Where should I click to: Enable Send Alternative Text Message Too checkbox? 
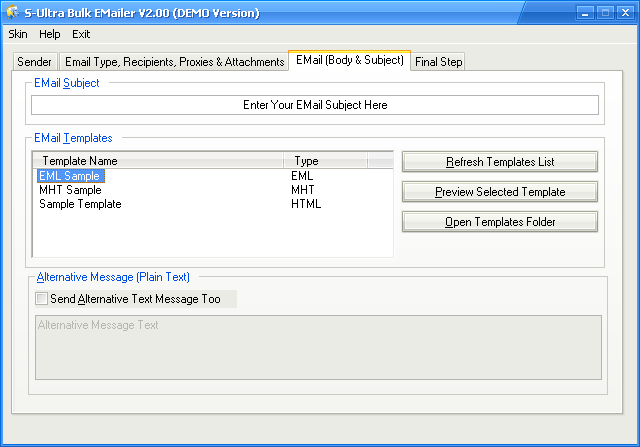(41, 299)
